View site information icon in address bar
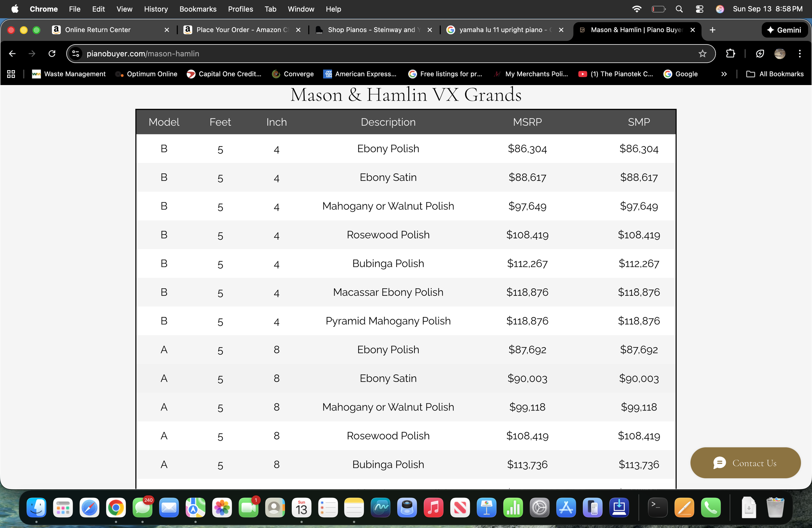This screenshot has width=812, height=528. pos(75,54)
